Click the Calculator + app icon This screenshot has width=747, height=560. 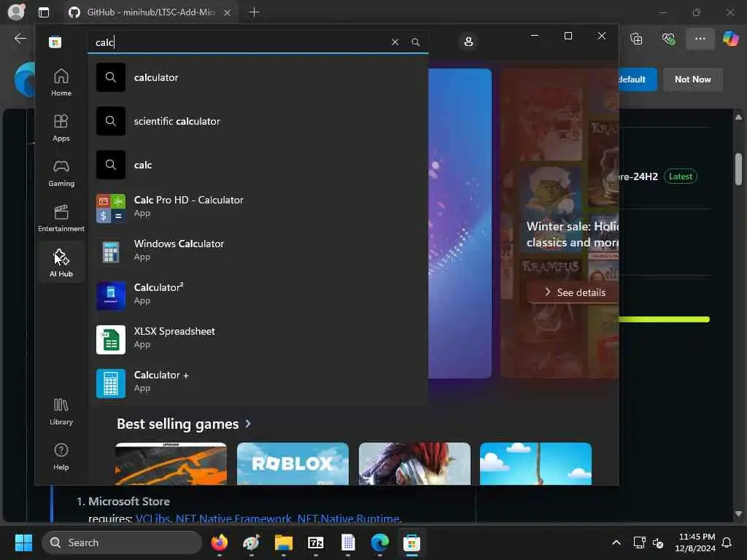tap(111, 384)
